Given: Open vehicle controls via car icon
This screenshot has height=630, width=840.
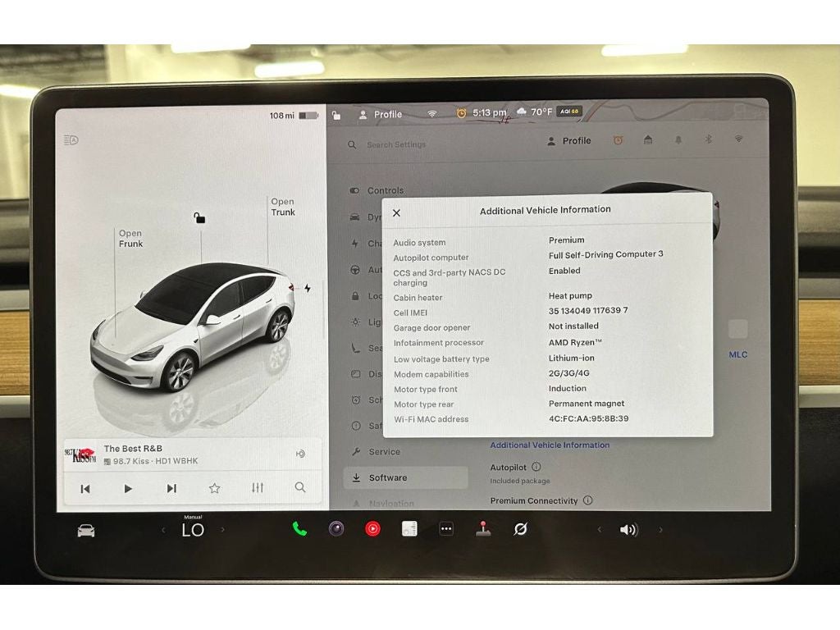Looking at the screenshot, I should [x=86, y=531].
